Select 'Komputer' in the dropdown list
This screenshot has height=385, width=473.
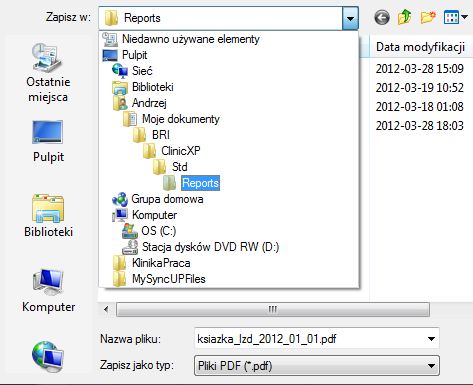(154, 215)
